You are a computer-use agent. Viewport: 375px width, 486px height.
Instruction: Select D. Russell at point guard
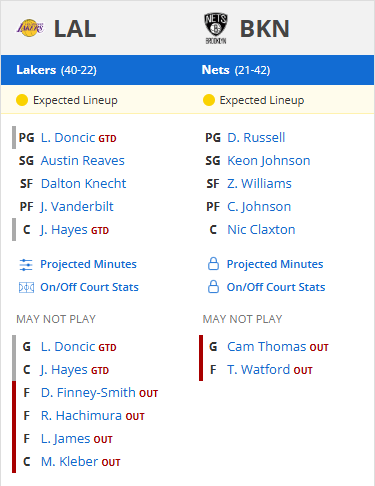[256, 138]
